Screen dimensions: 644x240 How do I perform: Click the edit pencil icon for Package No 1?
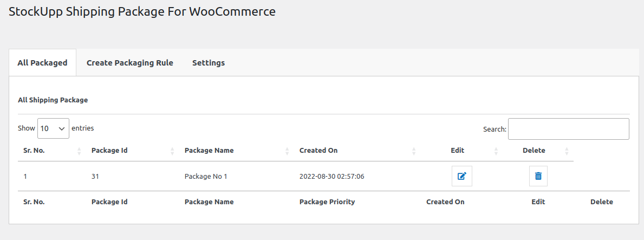[x=461, y=176]
